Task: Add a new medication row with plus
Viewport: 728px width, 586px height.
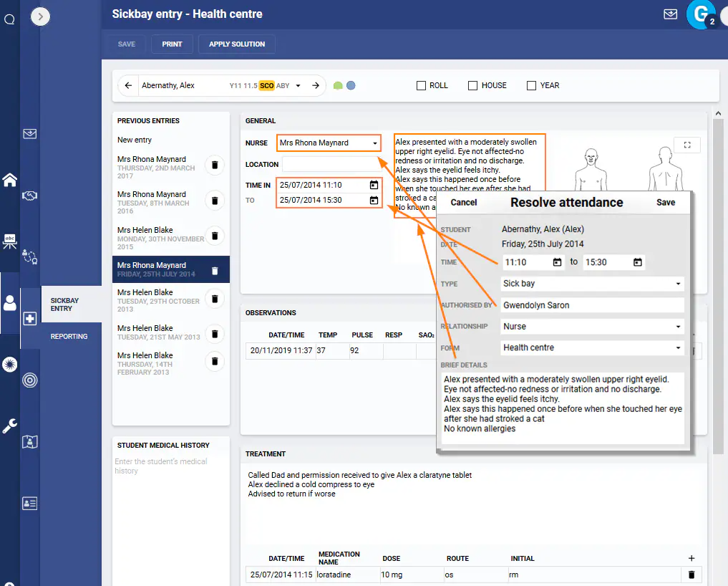Action: pos(691,558)
